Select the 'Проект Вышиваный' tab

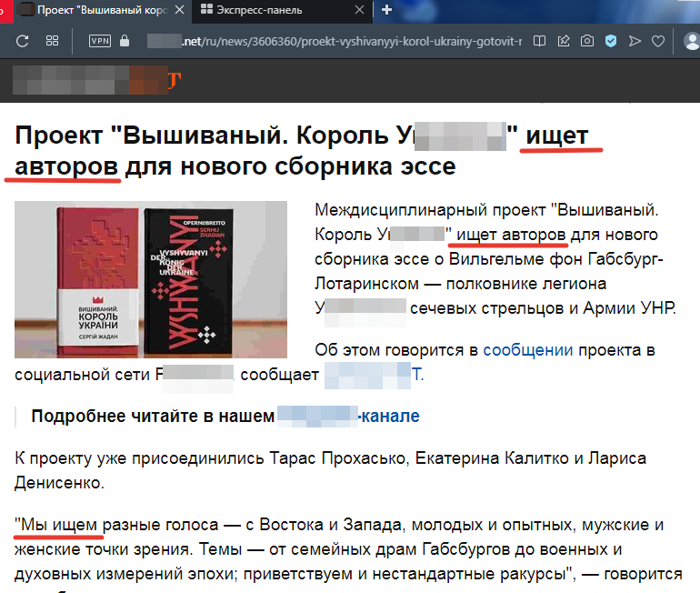coord(103,10)
